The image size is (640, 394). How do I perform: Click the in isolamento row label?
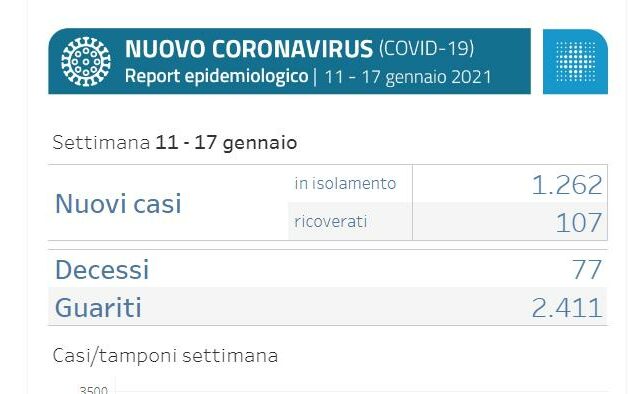[345, 183]
